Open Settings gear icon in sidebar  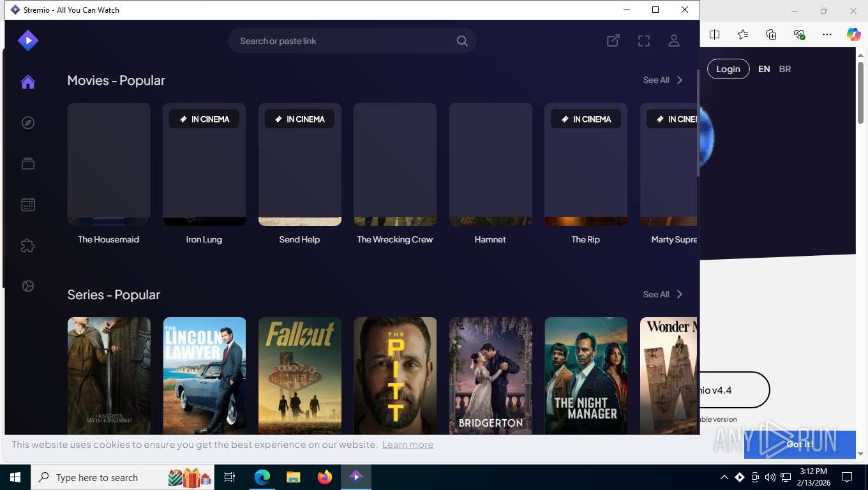[28, 286]
